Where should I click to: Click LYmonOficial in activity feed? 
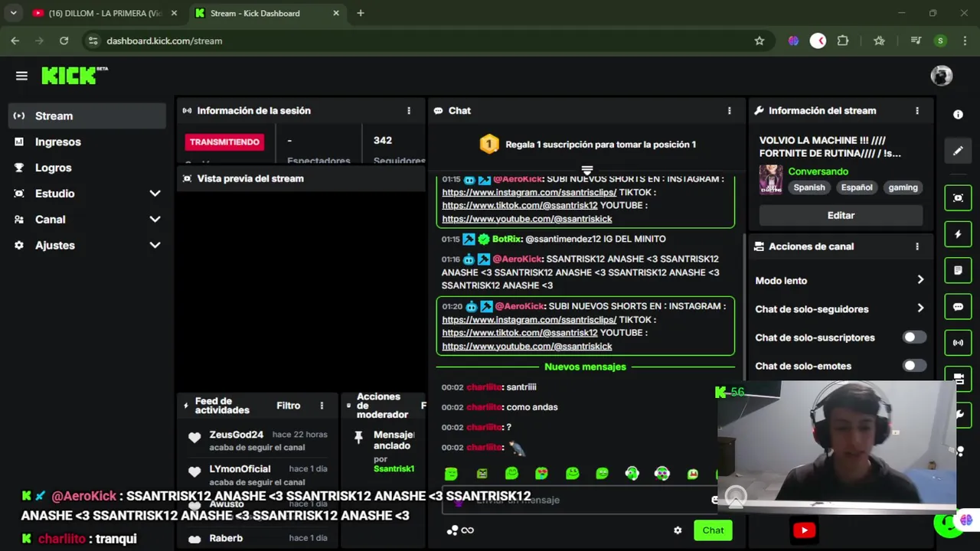(x=240, y=469)
